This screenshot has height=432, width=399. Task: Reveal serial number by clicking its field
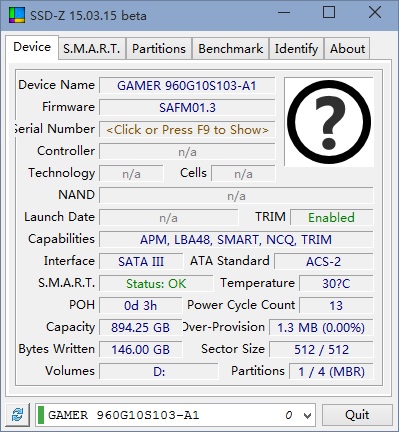tap(187, 130)
